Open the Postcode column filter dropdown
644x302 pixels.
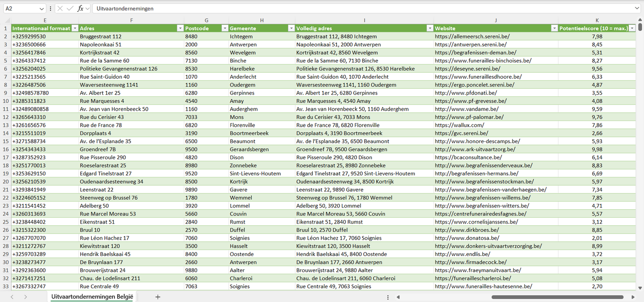point(225,28)
